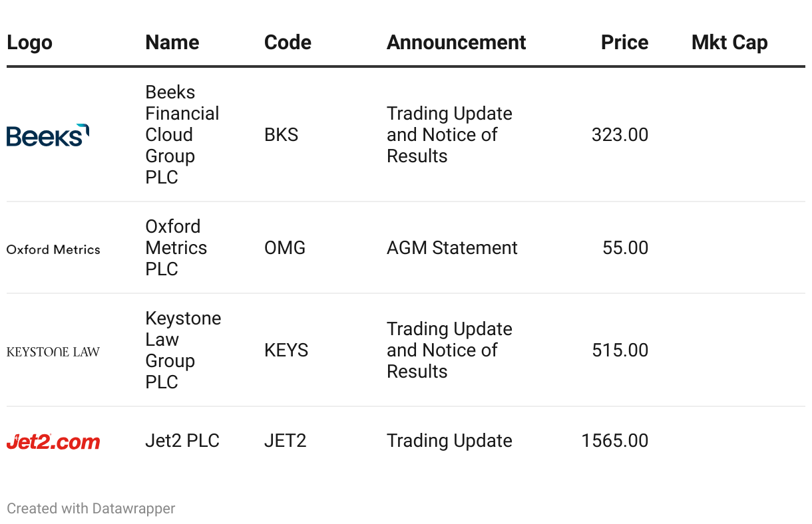This screenshot has height=524, width=812.
Task: Sort by the Price column header
Action: pyautogui.click(x=624, y=43)
